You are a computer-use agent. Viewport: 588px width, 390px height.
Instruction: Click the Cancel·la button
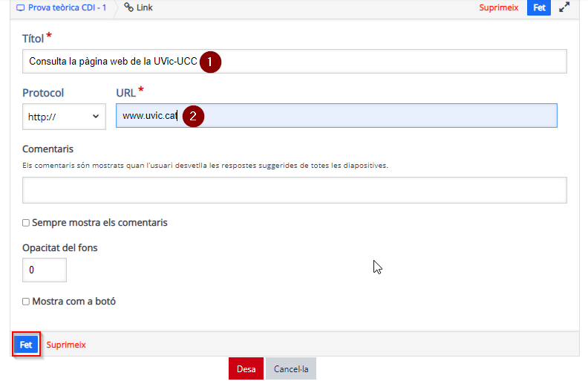[x=291, y=368]
